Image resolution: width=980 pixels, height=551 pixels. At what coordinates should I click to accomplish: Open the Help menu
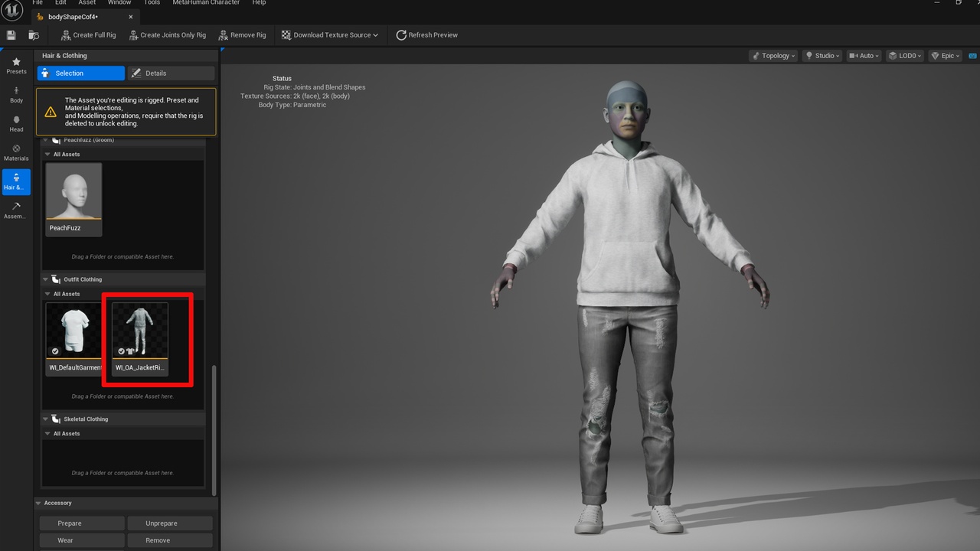pyautogui.click(x=259, y=3)
